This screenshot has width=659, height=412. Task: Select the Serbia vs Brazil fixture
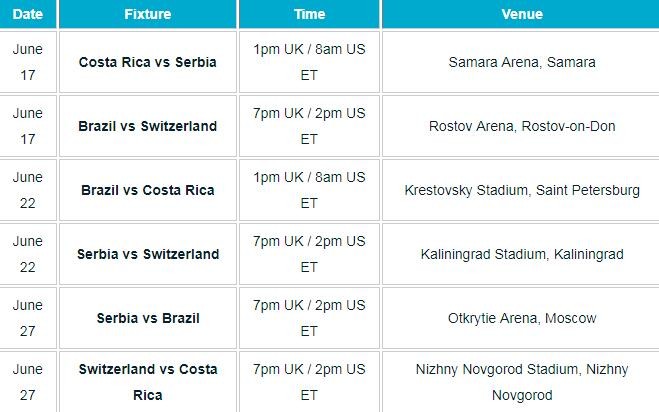pos(148,318)
